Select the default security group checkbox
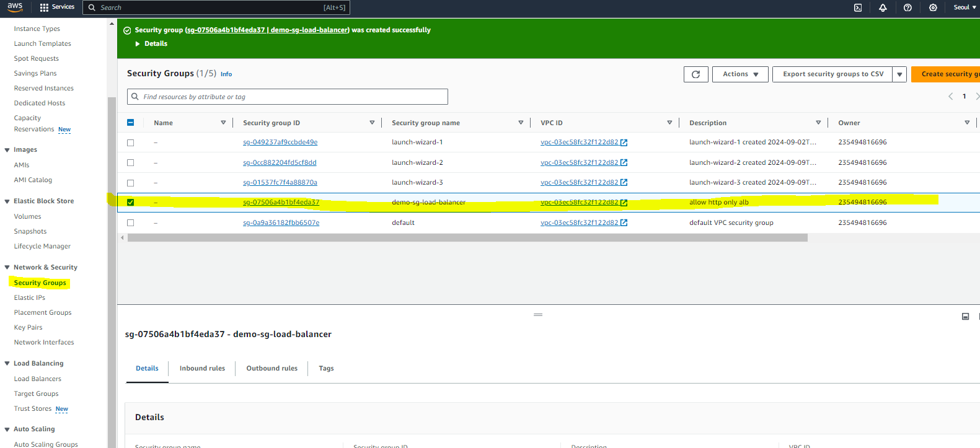This screenshot has height=448, width=980. click(130, 222)
